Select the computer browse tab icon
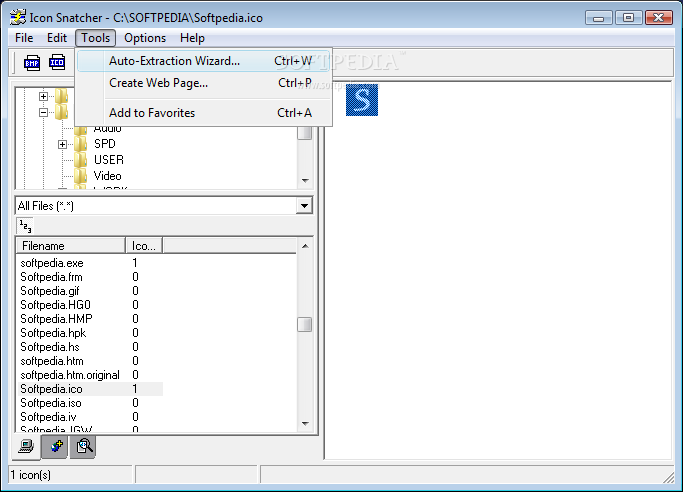The height and width of the screenshot is (492, 683). (x=26, y=446)
